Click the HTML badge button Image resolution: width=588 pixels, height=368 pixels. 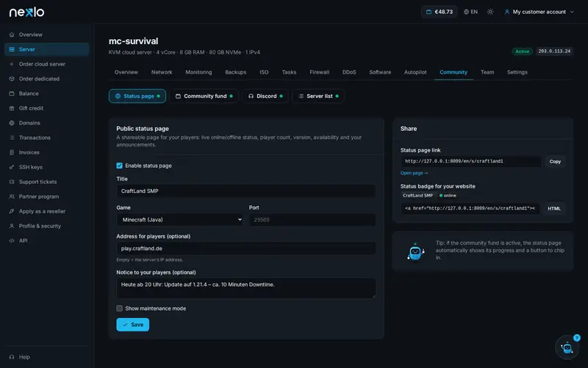[554, 208]
